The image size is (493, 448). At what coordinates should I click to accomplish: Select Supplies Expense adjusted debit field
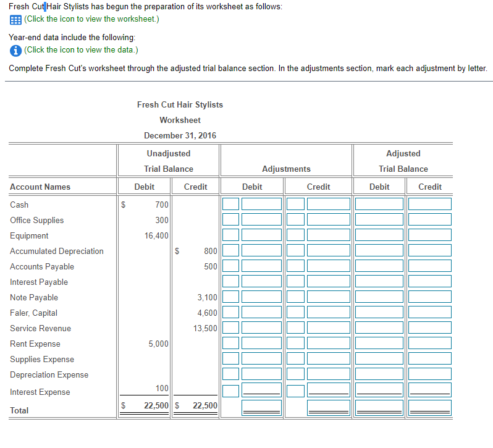(x=379, y=358)
